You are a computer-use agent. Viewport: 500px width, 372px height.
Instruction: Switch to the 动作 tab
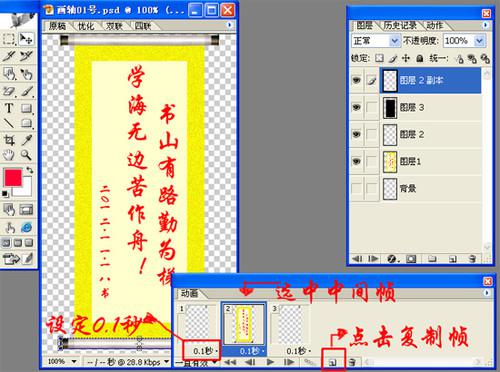point(435,25)
